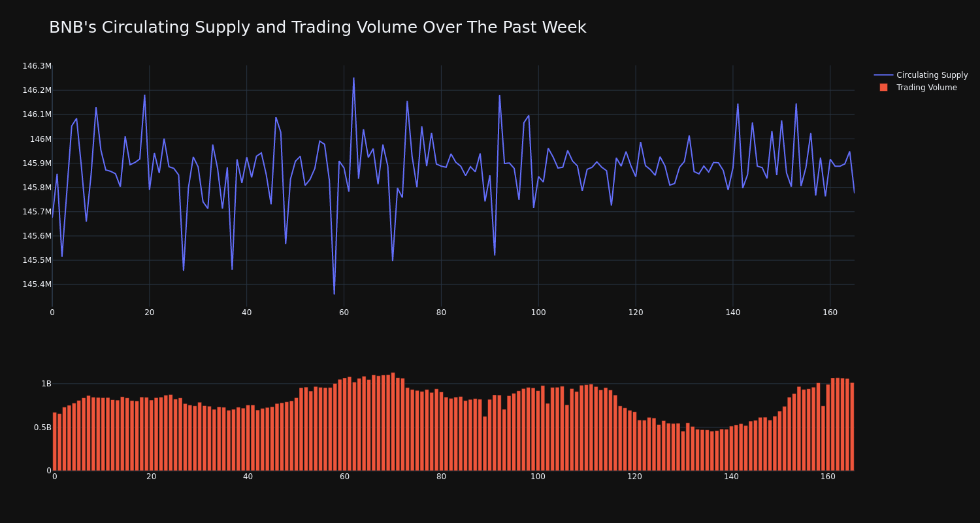Click the 0.5B label on volume axis
Screen dimensions: 980x523
click(42, 428)
